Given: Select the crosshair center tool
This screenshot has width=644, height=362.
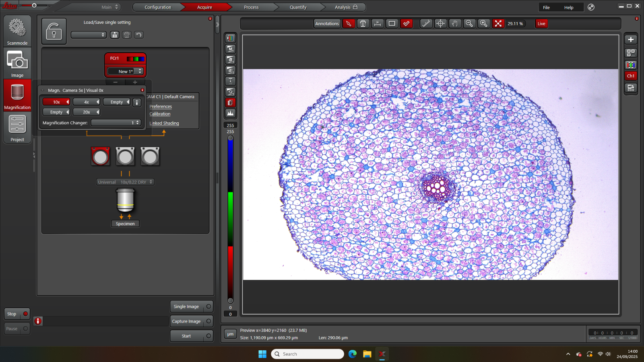Looking at the screenshot, I should coord(440,24).
